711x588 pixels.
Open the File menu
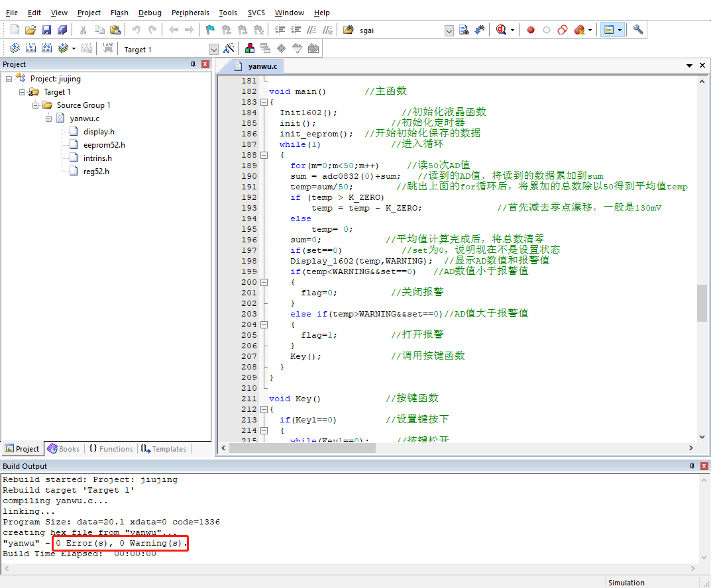(x=12, y=13)
